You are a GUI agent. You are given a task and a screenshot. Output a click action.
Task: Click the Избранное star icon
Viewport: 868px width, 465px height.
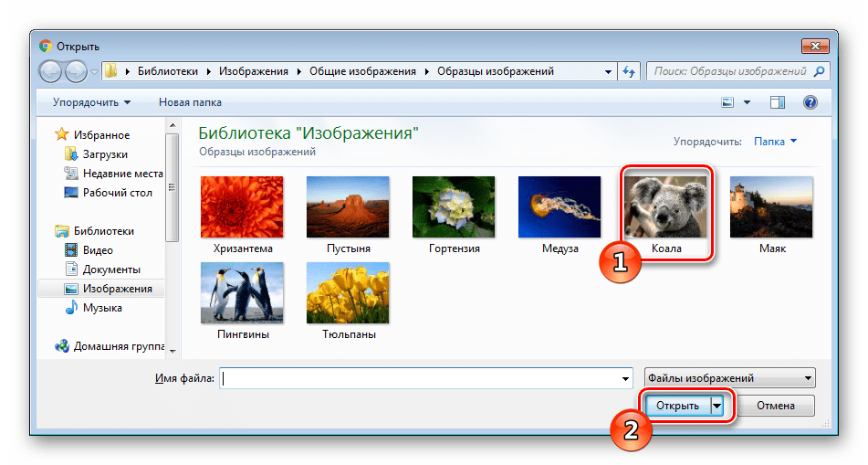(61, 134)
